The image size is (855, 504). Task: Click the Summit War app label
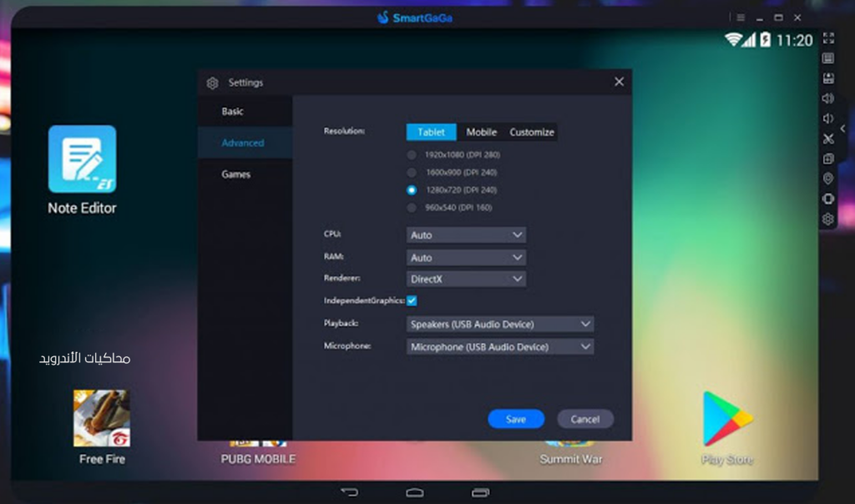pyautogui.click(x=571, y=459)
